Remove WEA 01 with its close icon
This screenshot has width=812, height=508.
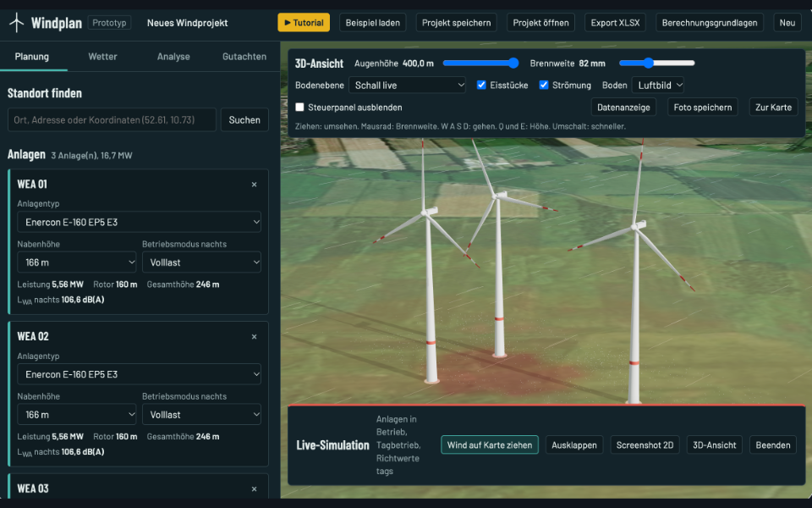tap(254, 185)
